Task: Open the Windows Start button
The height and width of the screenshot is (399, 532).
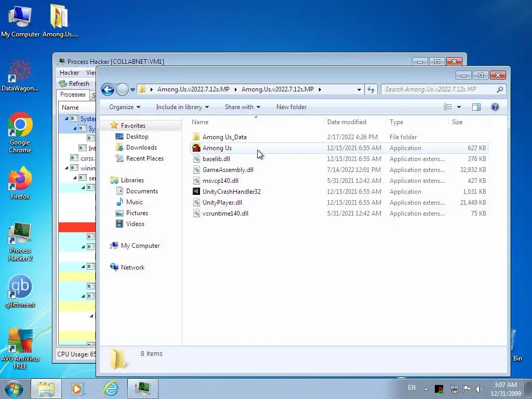Action: click(x=14, y=389)
